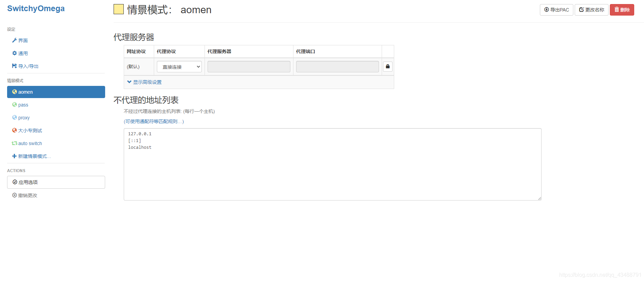The height and width of the screenshot is (281, 644).
Task: Click the localhost line in bypass list
Action: click(140, 147)
